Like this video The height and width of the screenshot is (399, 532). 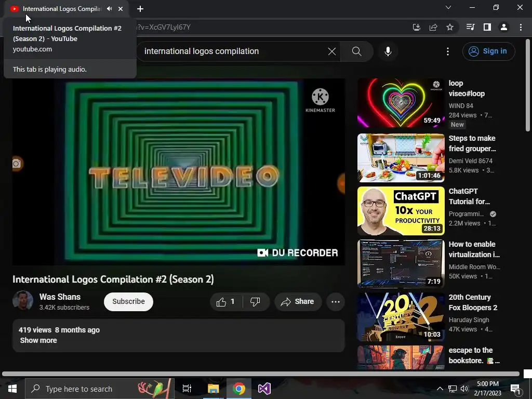pos(227,302)
